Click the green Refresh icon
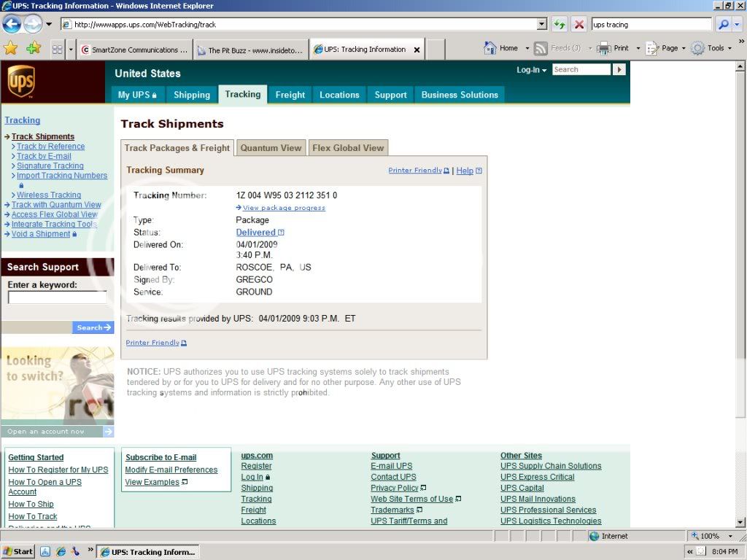Viewport: 747px width, 560px height. (x=560, y=24)
